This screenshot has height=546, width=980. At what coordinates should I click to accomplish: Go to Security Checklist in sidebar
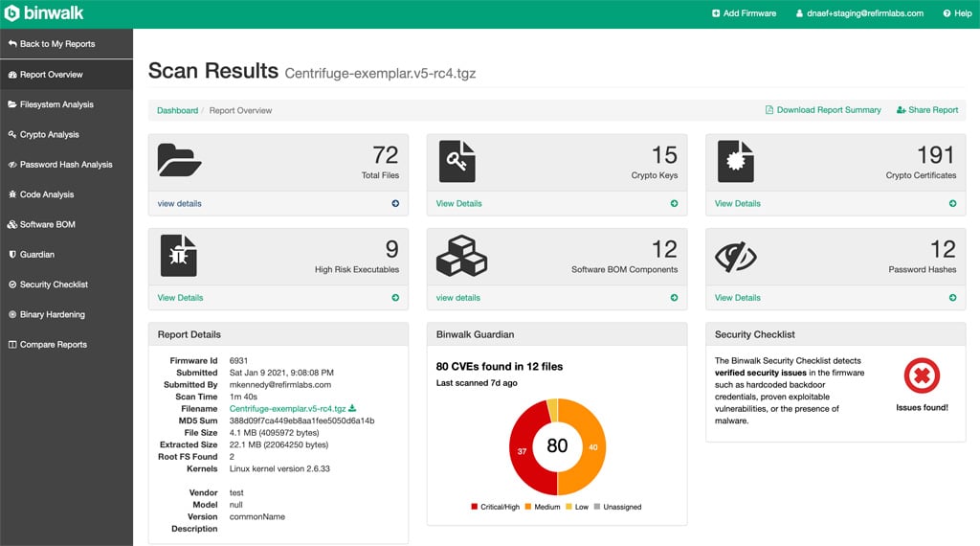click(x=54, y=284)
